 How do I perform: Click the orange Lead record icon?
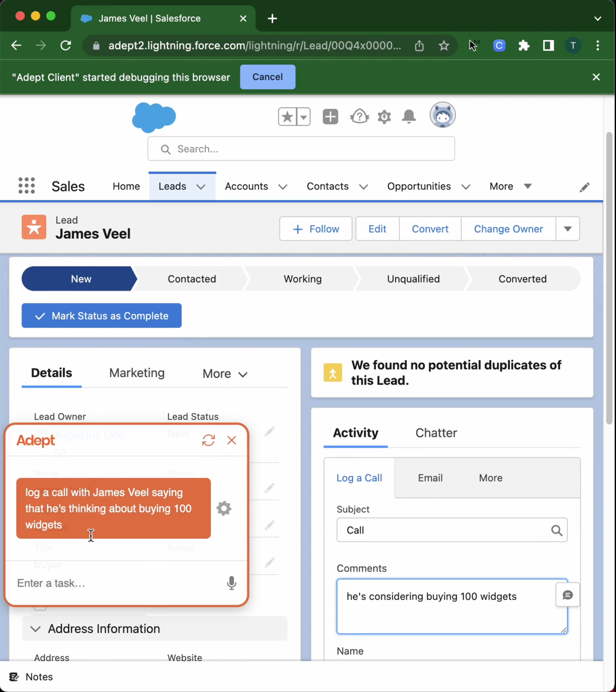pos(34,227)
